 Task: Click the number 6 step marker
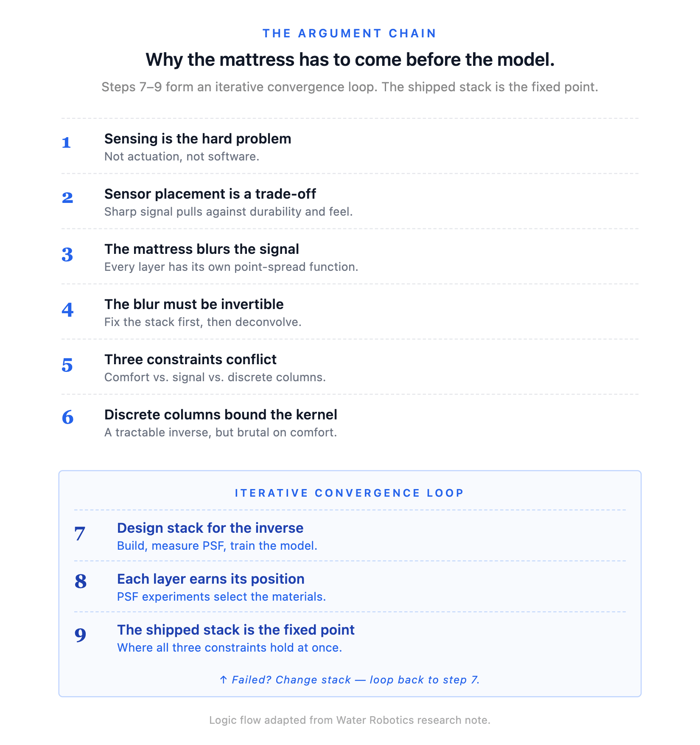[x=67, y=418]
